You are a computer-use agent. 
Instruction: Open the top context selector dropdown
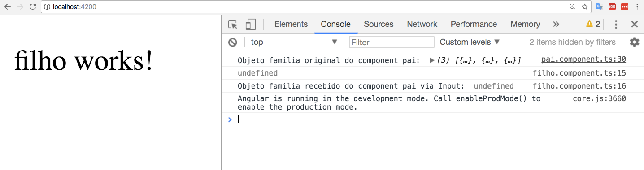point(294,42)
